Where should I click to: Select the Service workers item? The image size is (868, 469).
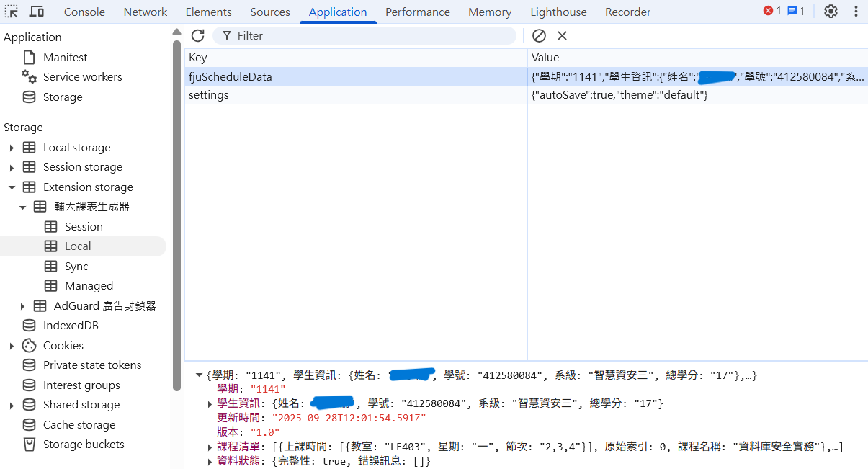82,77
